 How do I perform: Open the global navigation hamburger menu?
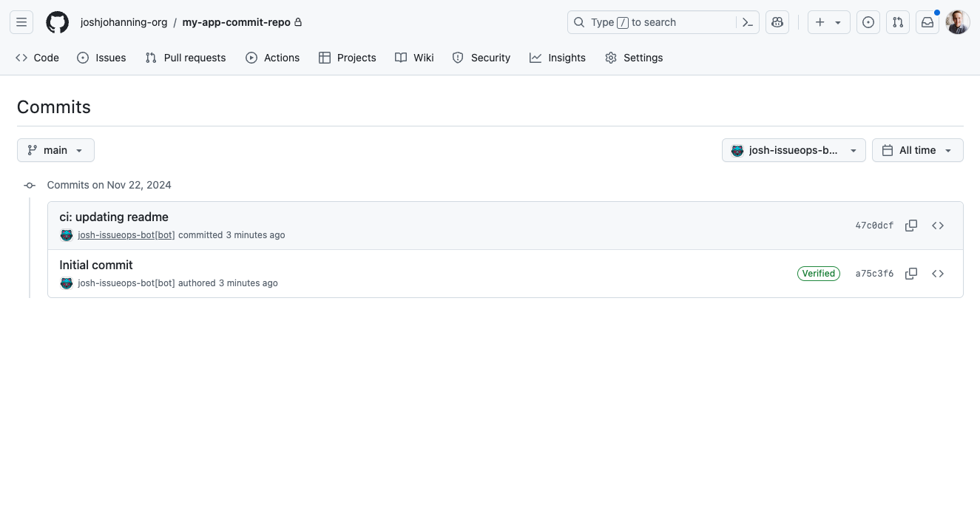(x=21, y=22)
